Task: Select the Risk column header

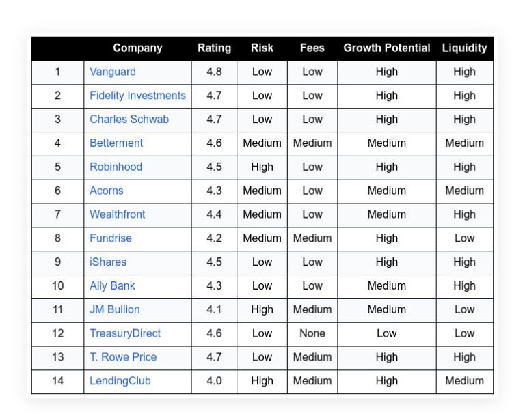Action: point(262,48)
